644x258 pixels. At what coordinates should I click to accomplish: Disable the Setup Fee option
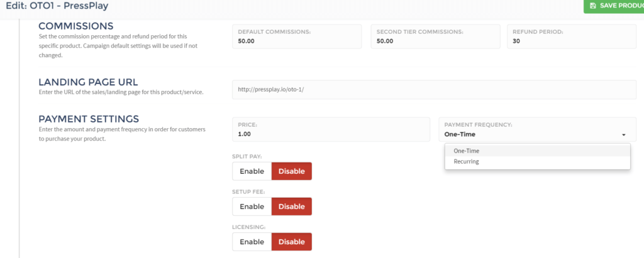(x=292, y=207)
